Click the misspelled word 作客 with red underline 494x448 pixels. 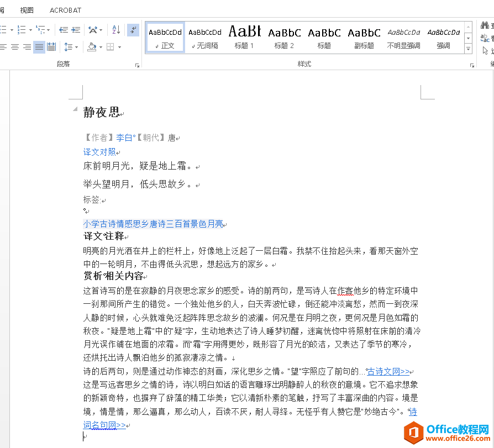click(345, 291)
